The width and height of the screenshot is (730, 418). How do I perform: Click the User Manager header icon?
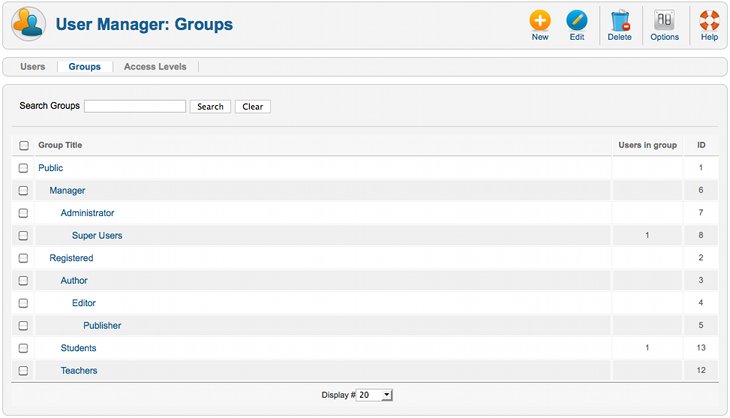(28, 24)
